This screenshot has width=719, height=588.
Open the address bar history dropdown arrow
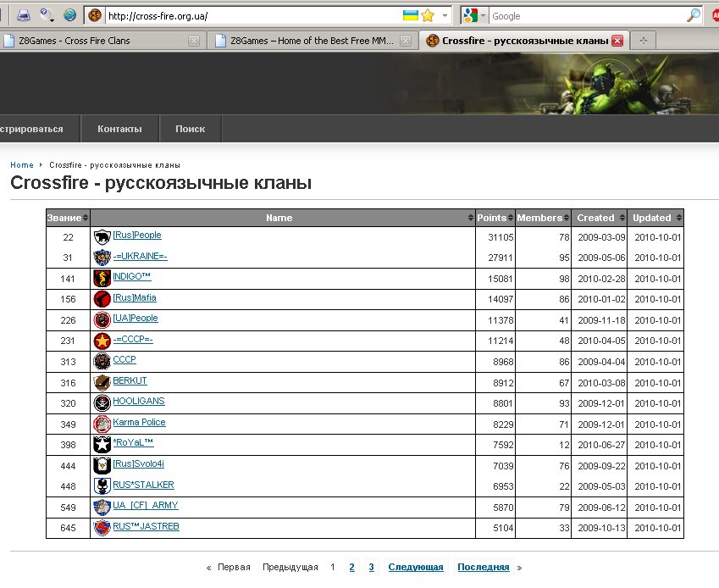(x=445, y=16)
